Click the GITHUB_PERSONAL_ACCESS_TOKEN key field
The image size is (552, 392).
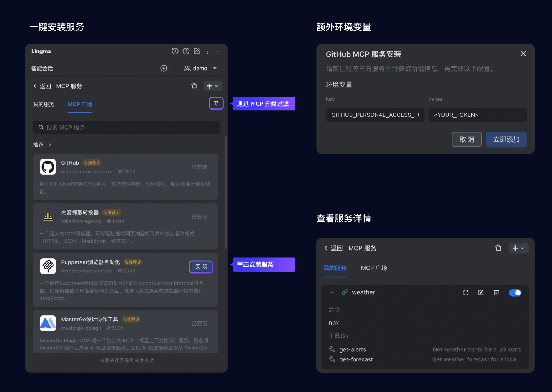point(375,115)
